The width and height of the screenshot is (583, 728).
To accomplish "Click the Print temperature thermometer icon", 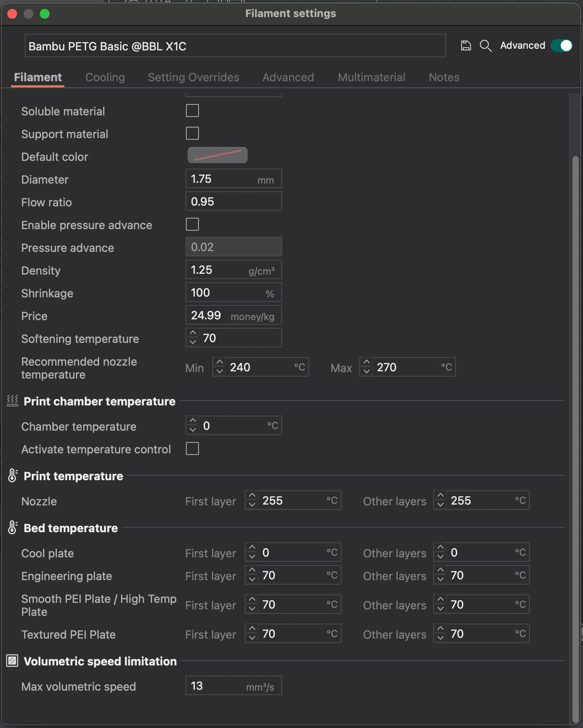I will click(13, 475).
